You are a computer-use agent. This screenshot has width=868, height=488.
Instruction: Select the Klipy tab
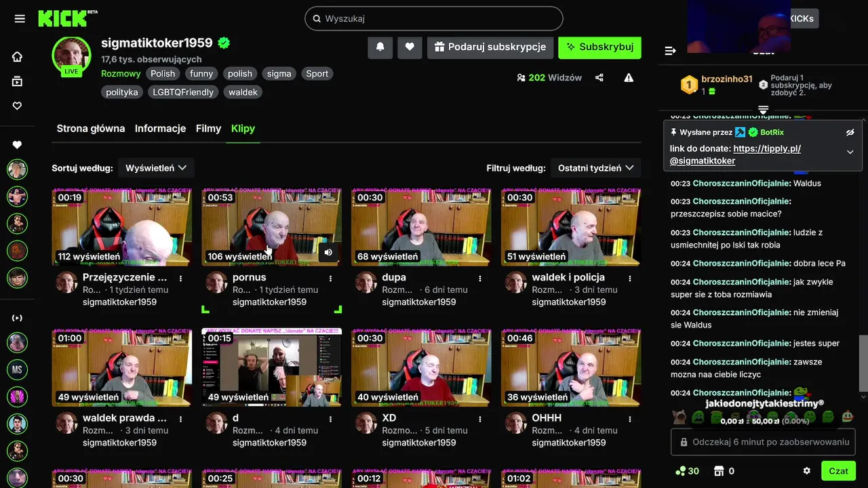tap(243, 128)
